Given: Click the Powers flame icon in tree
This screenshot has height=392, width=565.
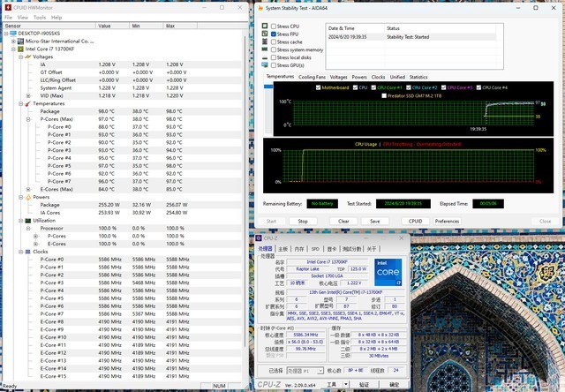Looking at the screenshot, I should coord(26,196).
